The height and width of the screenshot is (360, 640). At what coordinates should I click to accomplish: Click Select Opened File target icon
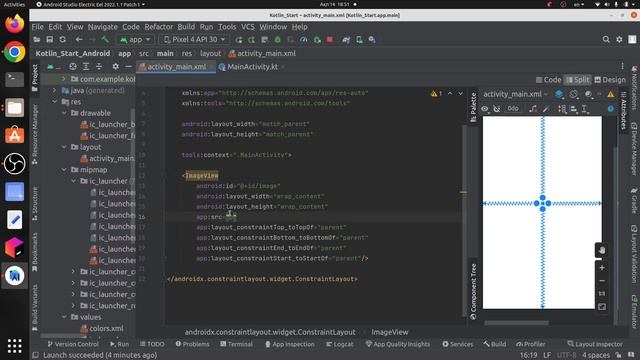click(x=73, y=66)
